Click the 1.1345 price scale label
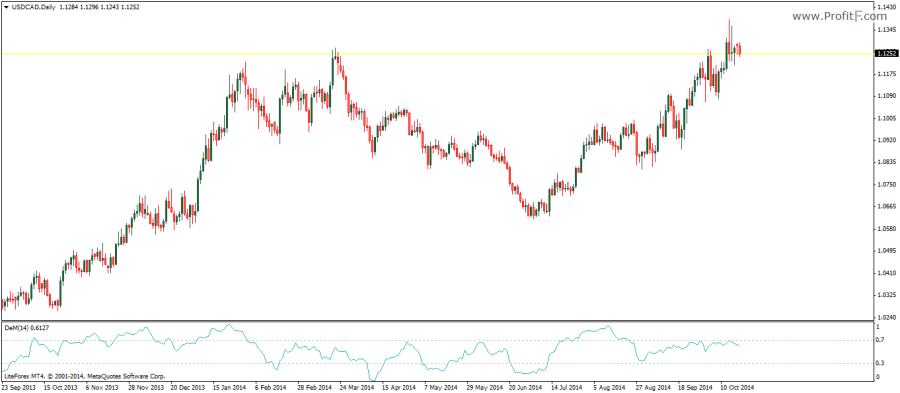This screenshot has height=393, width=900. click(885, 29)
